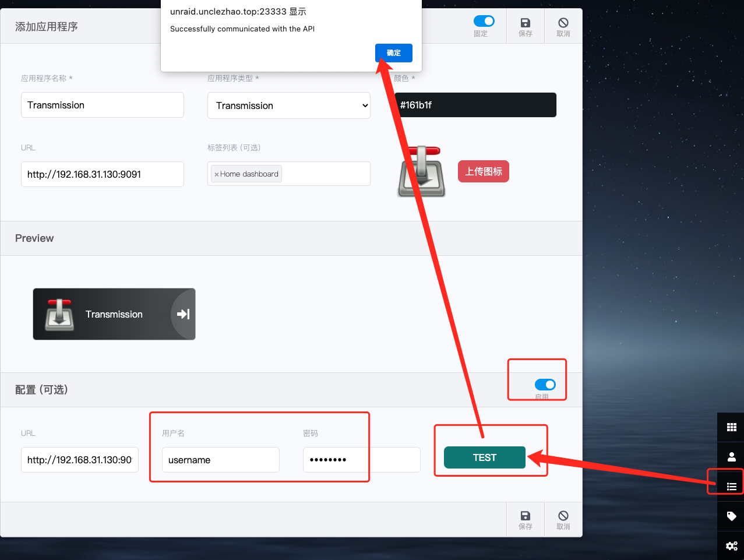Click the tags list input box
Viewport: 744px width, 560px height.
tap(289, 174)
